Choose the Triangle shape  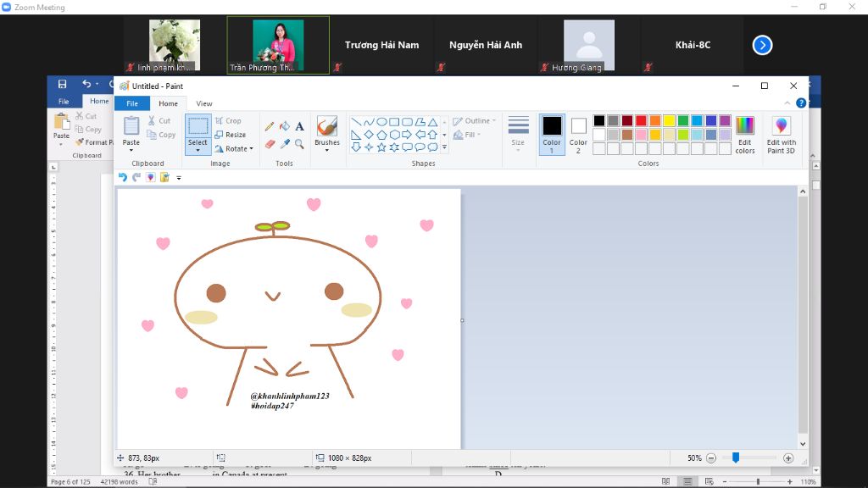[x=433, y=122]
